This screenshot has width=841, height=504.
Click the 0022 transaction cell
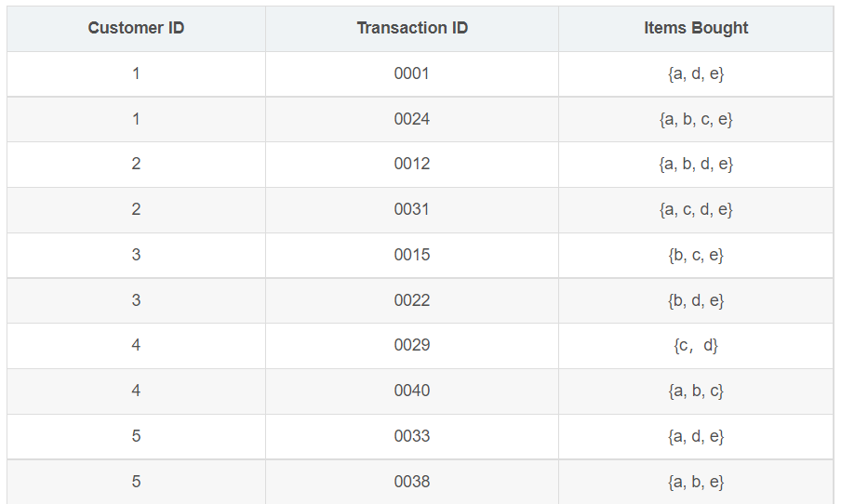click(412, 300)
